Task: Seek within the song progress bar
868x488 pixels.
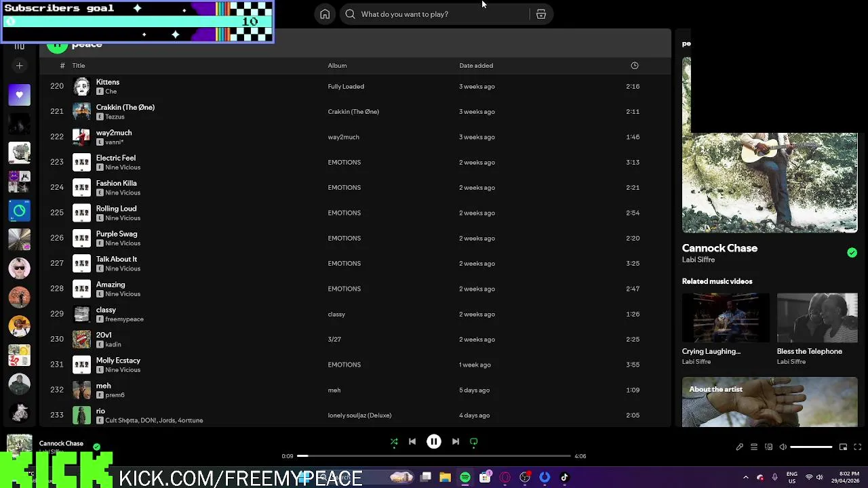Action: (x=434, y=456)
